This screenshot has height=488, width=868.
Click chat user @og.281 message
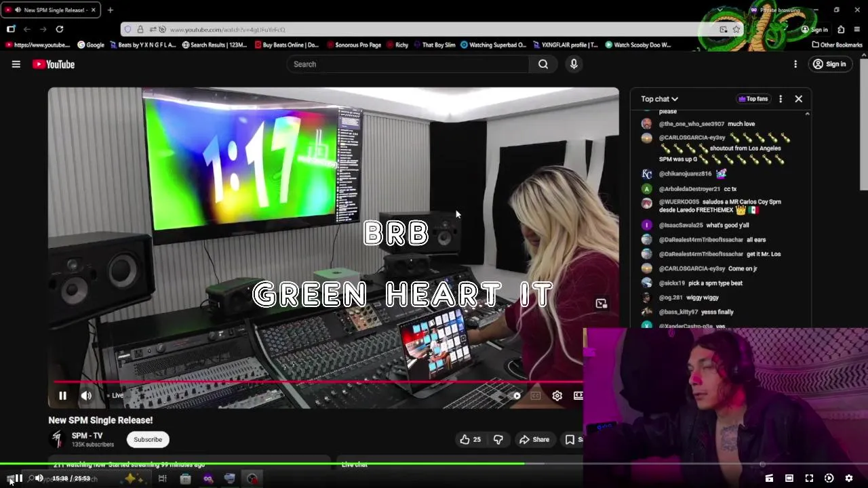pos(689,298)
